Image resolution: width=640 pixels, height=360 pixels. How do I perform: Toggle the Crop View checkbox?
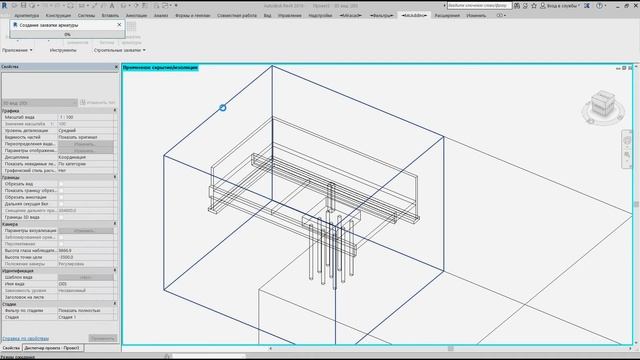[61, 184]
